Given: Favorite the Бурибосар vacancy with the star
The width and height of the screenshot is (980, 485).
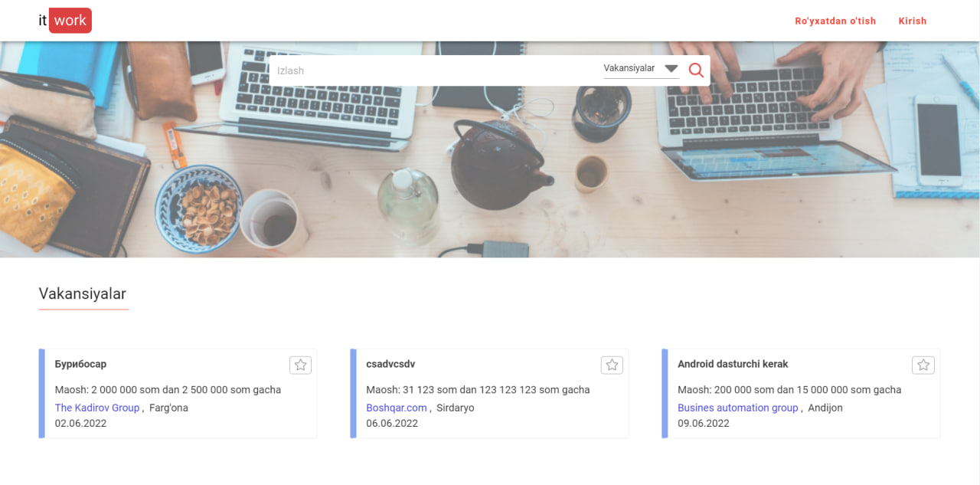Looking at the screenshot, I should point(300,365).
